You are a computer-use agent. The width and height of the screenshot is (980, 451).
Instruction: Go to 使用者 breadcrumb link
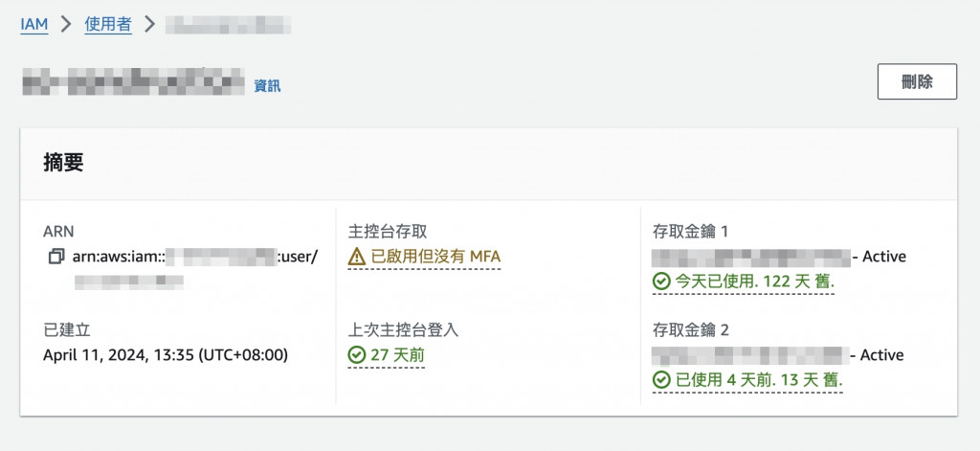108,25
